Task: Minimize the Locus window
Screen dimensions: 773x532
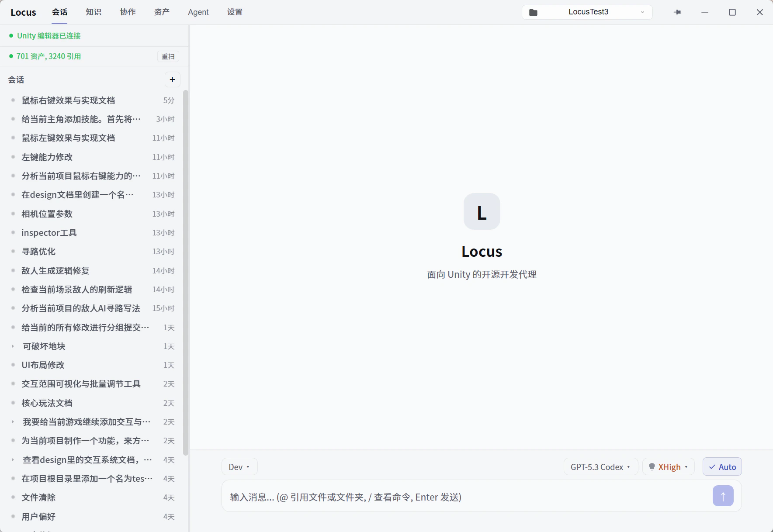Action: click(x=705, y=12)
